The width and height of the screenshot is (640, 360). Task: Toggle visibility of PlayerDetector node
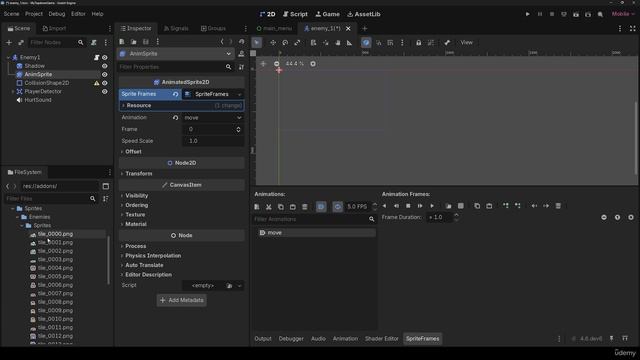click(105, 91)
